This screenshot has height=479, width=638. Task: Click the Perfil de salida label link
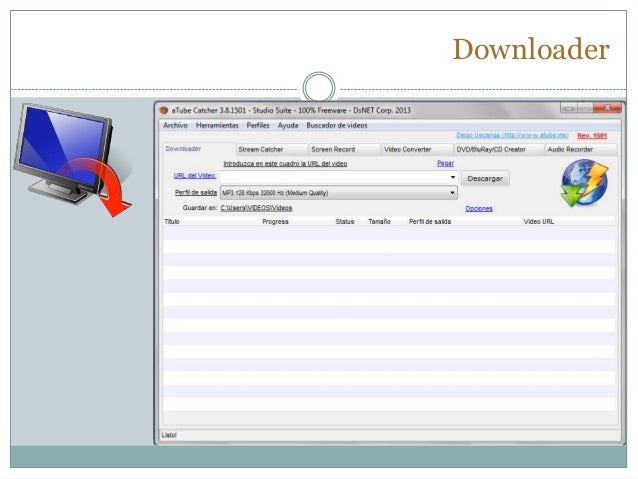[196, 192]
